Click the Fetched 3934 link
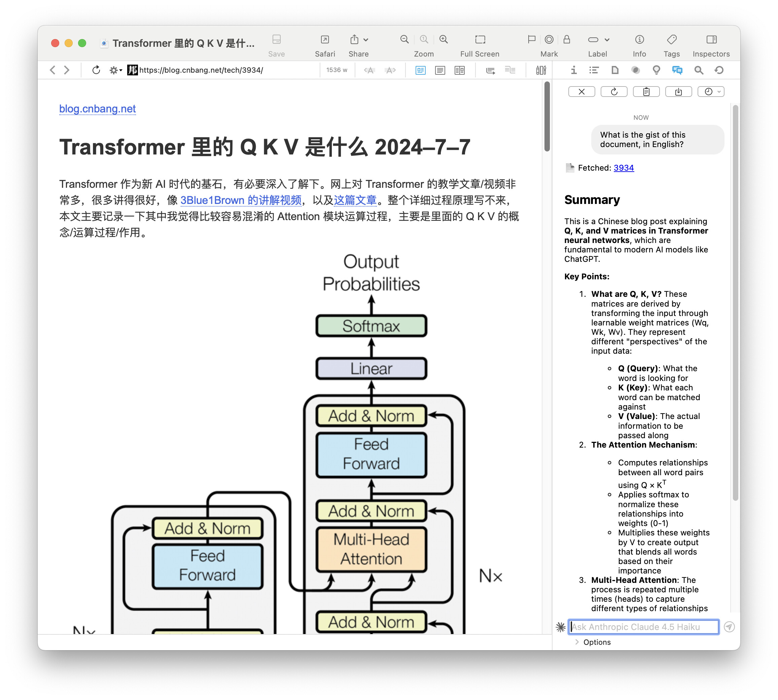778x700 pixels. pyautogui.click(x=624, y=168)
